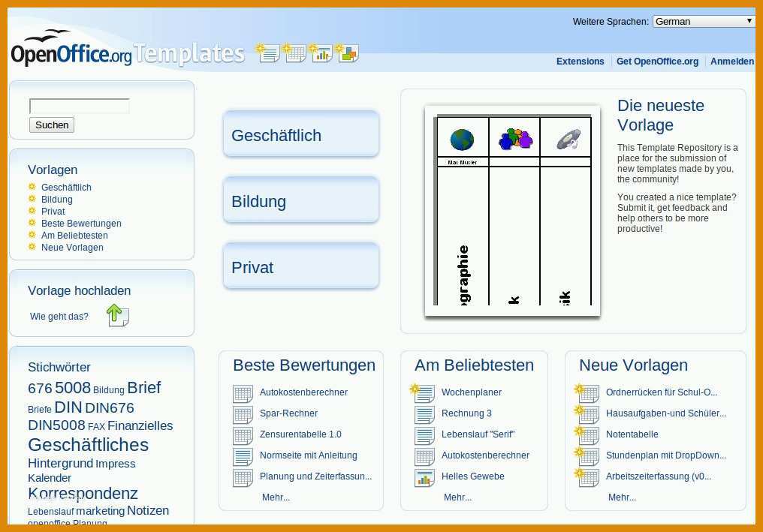
Task: Click the icon beside Spar-Rechner
Action: tap(243, 414)
